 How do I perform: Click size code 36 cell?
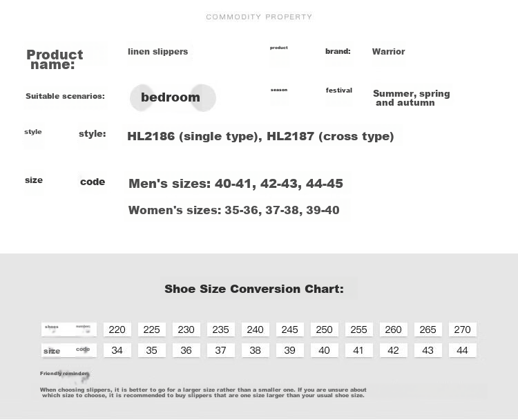coord(186,350)
